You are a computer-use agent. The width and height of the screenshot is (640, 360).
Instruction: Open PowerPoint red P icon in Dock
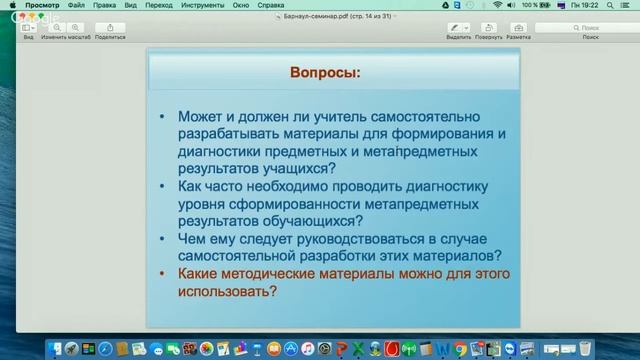click(x=342, y=349)
